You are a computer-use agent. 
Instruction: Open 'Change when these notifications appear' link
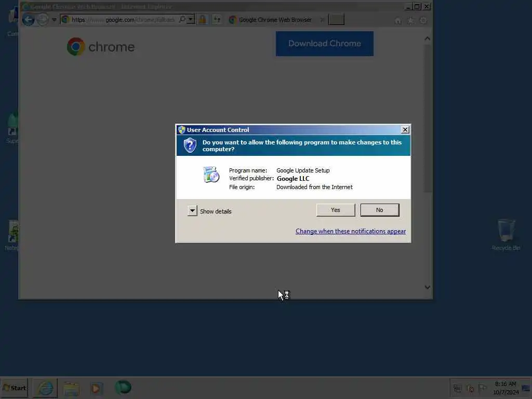(351, 231)
